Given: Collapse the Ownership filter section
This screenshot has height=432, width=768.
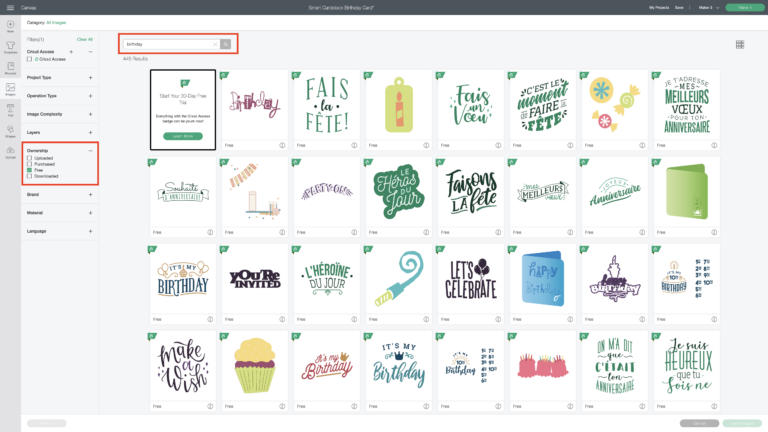Looking at the screenshot, I should [91, 150].
